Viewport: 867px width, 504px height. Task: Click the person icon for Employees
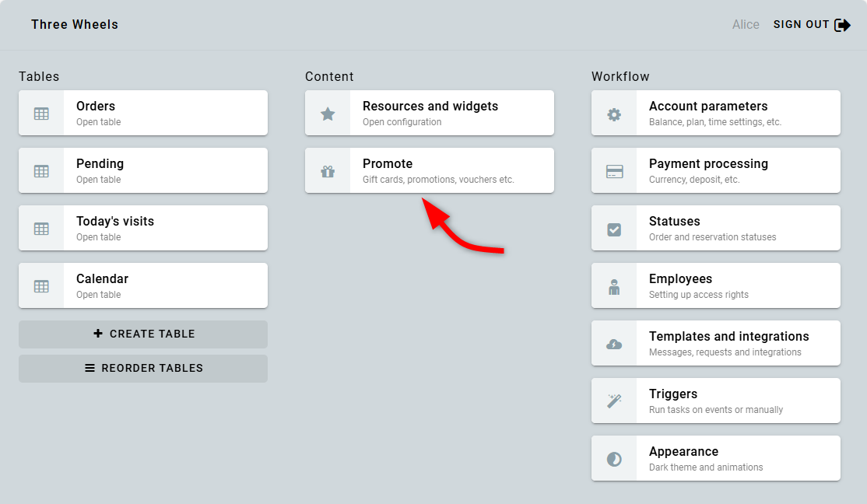click(x=614, y=286)
